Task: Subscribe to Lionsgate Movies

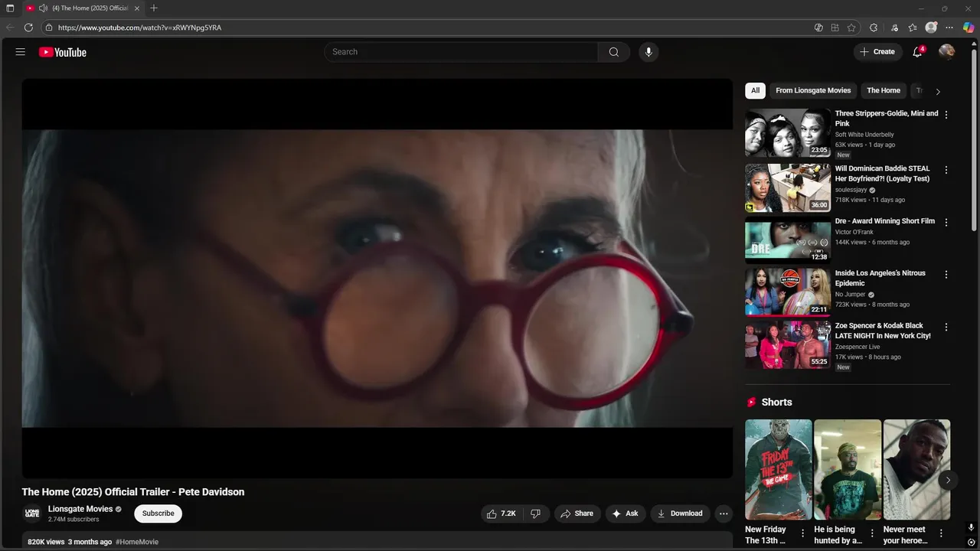Action: click(158, 514)
